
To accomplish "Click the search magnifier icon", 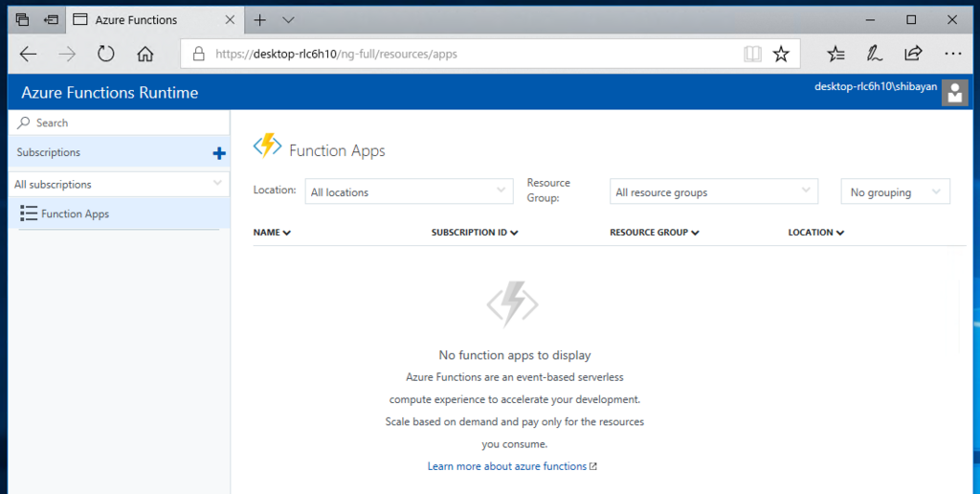I will coord(24,123).
